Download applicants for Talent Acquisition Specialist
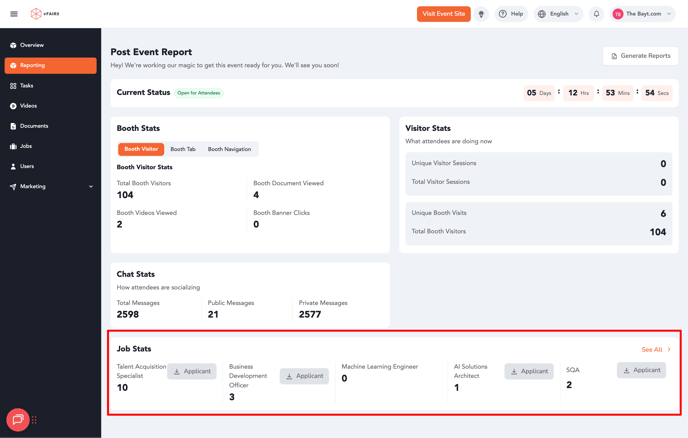 click(x=192, y=371)
